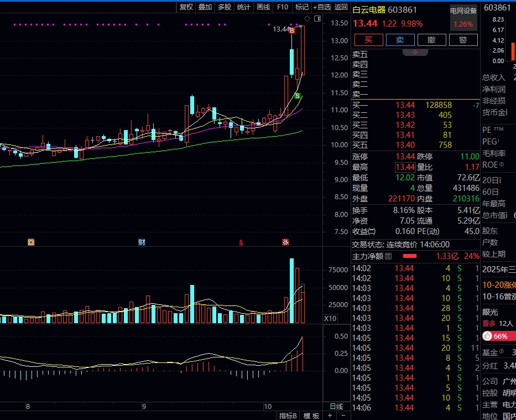Click the 13.50 price axis label
Viewport: 516px width, 420px height.
[x=339, y=23]
